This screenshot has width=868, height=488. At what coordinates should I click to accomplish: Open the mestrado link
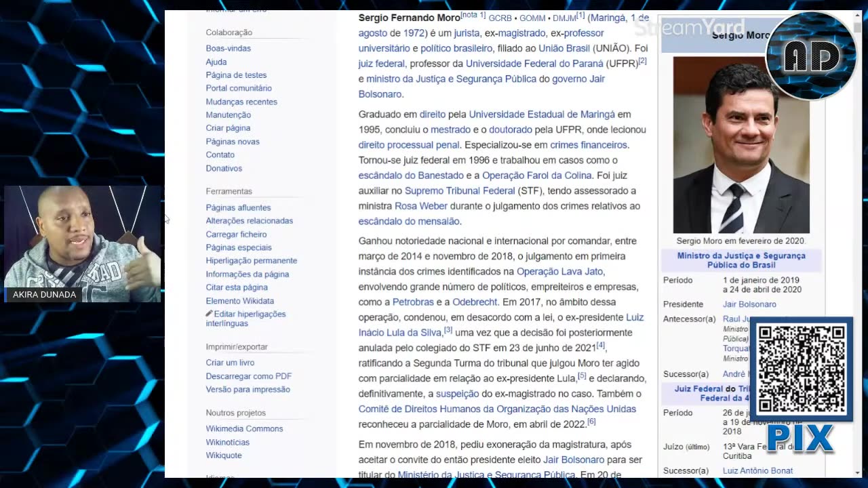click(450, 130)
